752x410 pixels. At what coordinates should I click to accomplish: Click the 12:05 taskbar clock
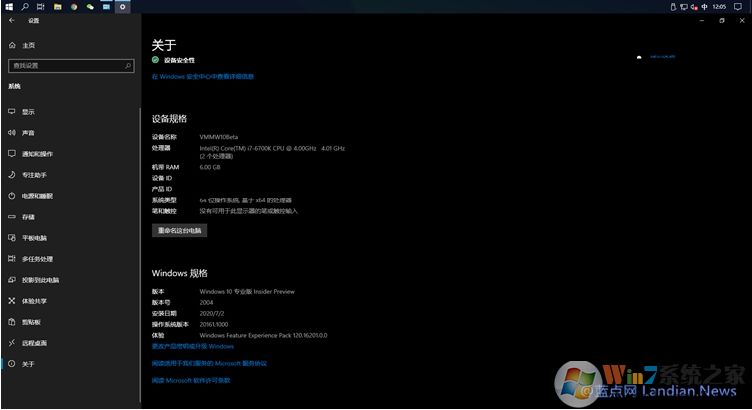click(x=719, y=7)
